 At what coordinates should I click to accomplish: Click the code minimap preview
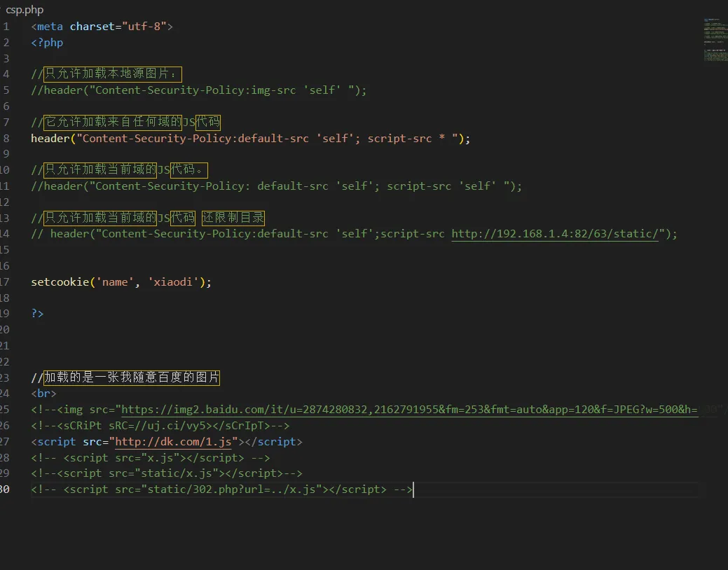point(715,39)
